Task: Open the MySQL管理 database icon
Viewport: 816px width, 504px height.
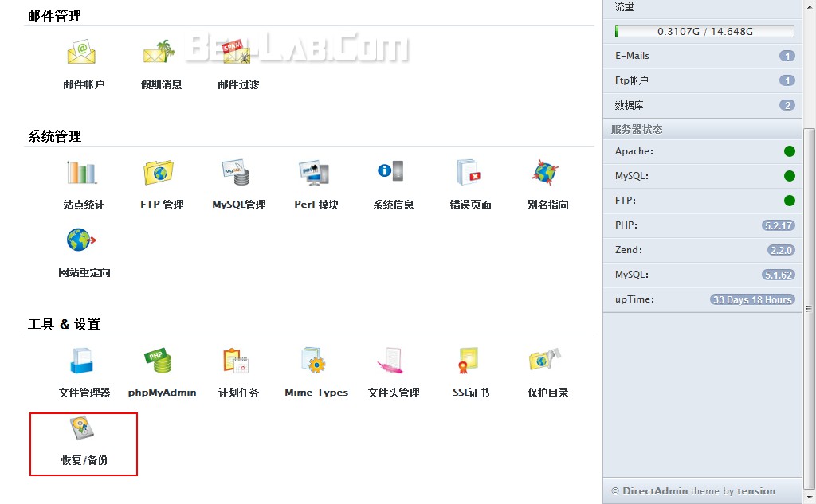Action: pyautogui.click(x=237, y=172)
